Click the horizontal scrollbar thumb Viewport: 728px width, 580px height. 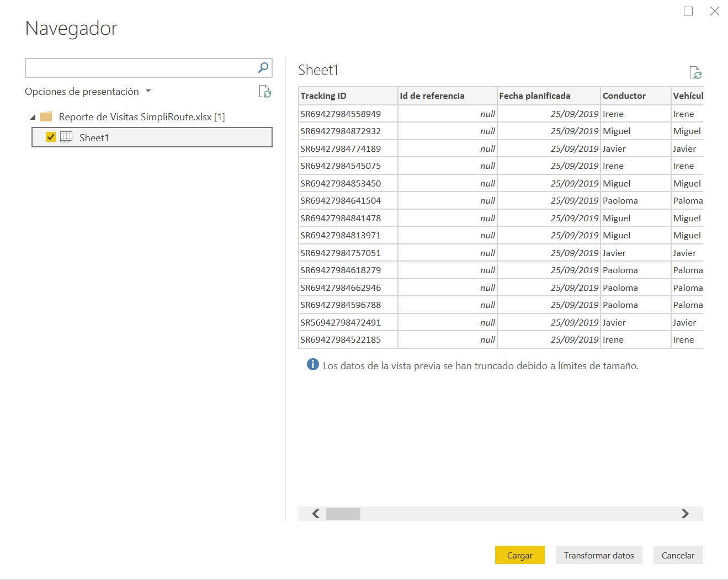click(343, 514)
